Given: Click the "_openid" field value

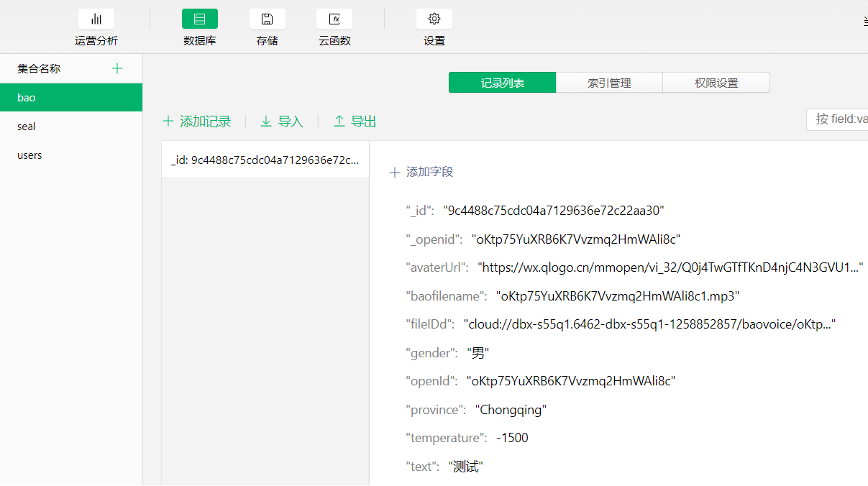Looking at the screenshot, I should click(576, 239).
